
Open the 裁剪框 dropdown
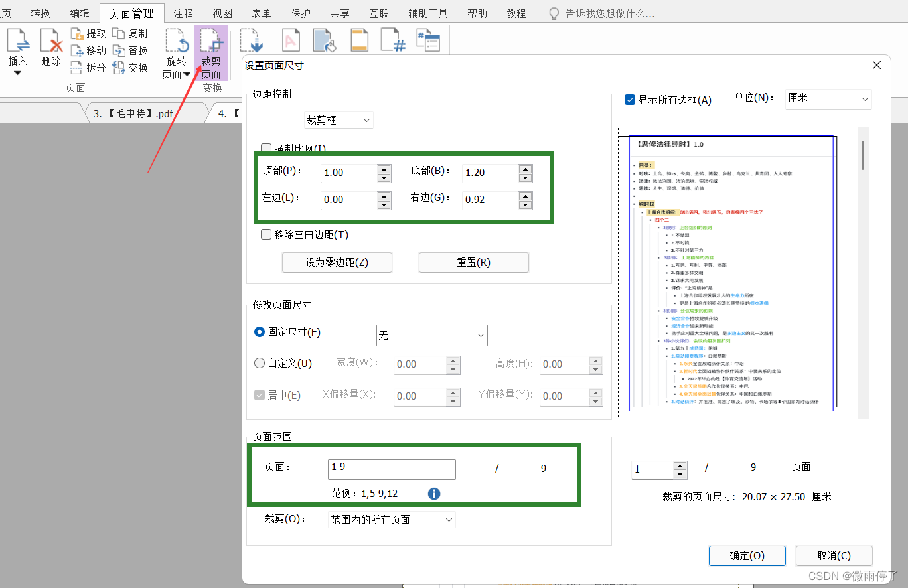339,120
